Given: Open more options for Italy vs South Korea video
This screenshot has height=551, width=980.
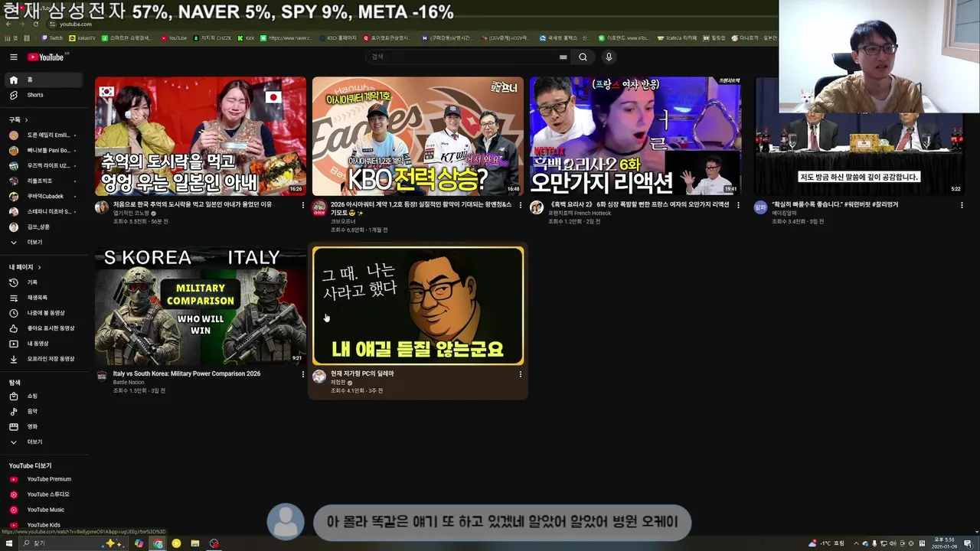Looking at the screenshot, I should 303,374.
